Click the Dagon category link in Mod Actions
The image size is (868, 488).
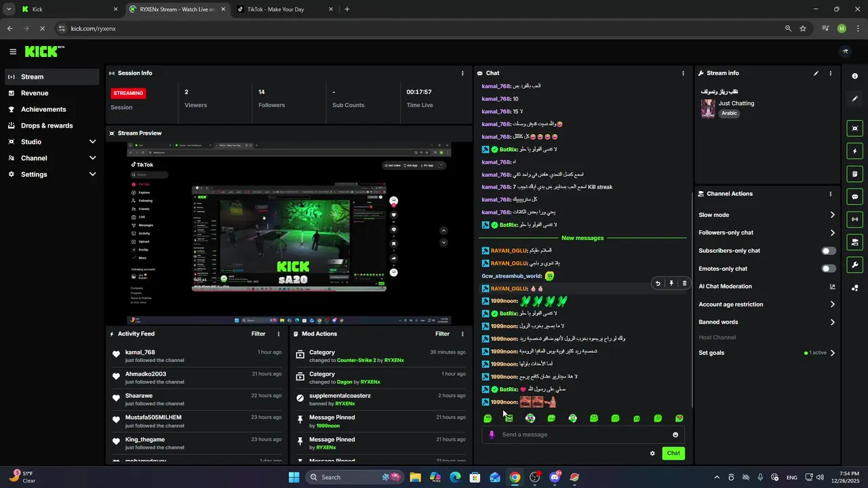(x=345, y=382)
